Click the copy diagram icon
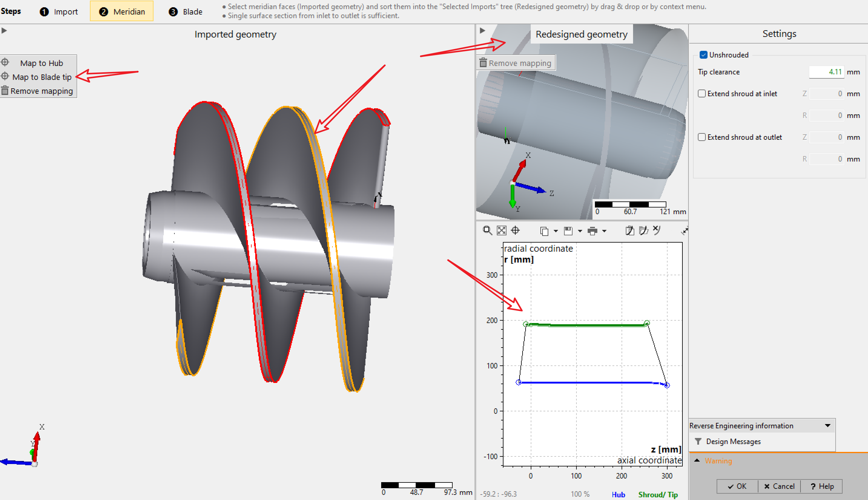Screen dimensions: 868x500 pyautogui.click(x=544, y=231)
